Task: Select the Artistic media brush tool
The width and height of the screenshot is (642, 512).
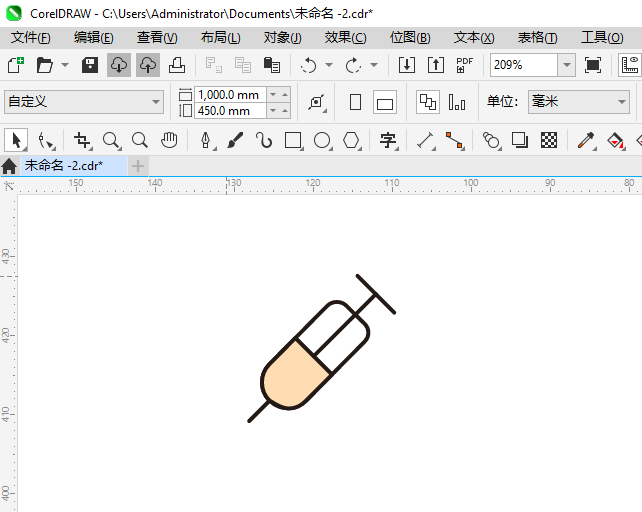Action: click(235, 140)
